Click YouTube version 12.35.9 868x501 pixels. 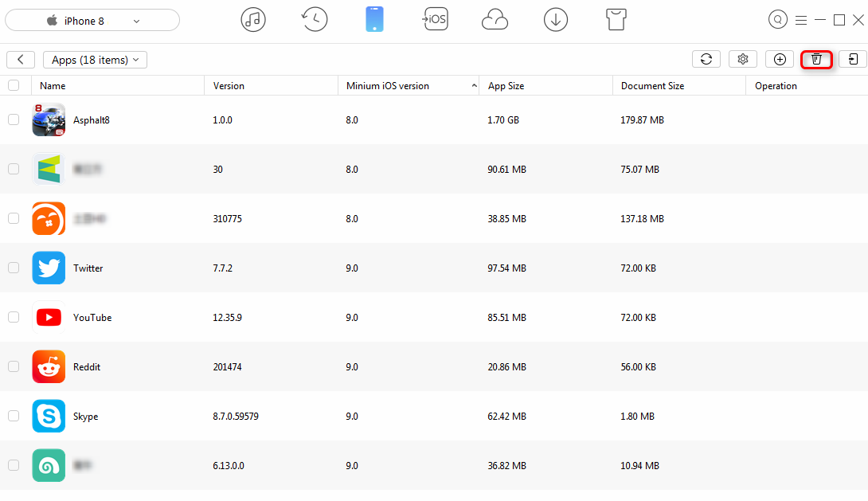228,318
